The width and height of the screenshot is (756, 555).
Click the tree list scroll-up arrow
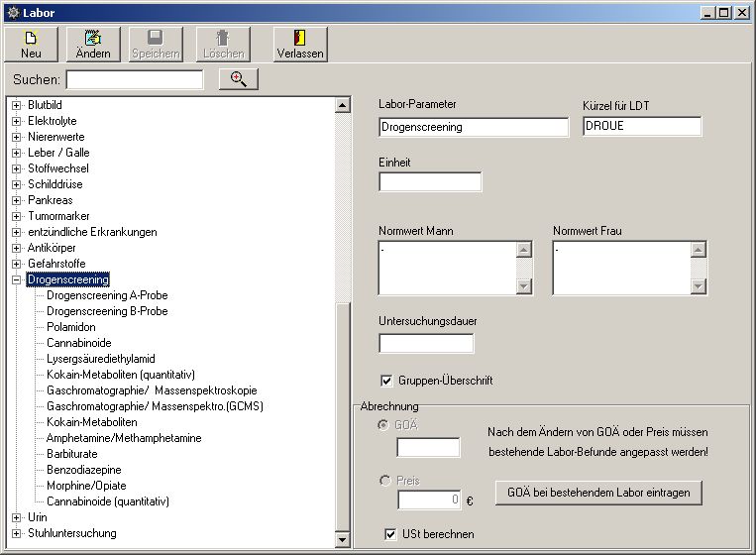(x=343, y=105)
